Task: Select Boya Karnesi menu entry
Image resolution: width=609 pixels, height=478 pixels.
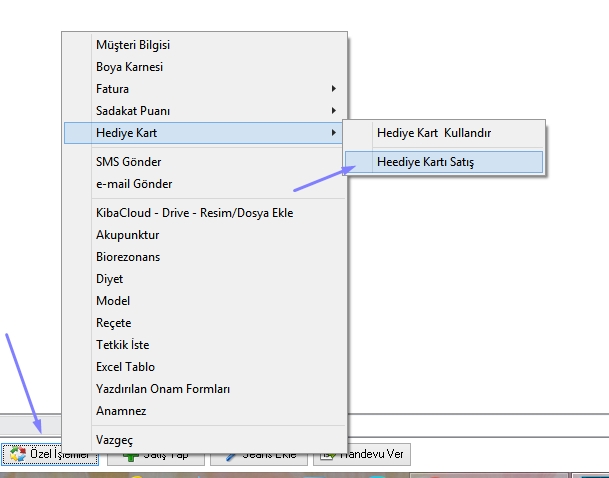Action: [129, 67]
